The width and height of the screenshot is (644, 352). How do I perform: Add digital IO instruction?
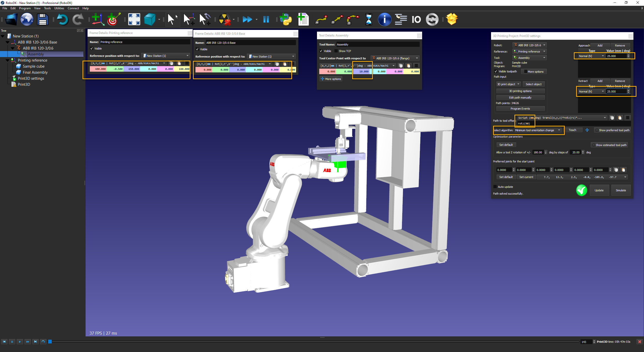pos(416,19)
